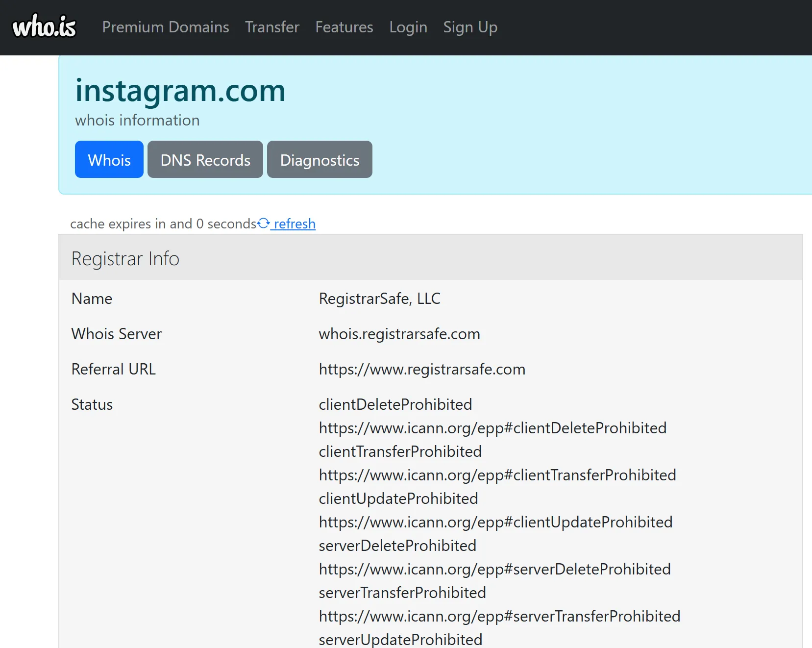Screen dimensions: 812x648
Task: Open the Sign Up page
Action: [470, 27]
